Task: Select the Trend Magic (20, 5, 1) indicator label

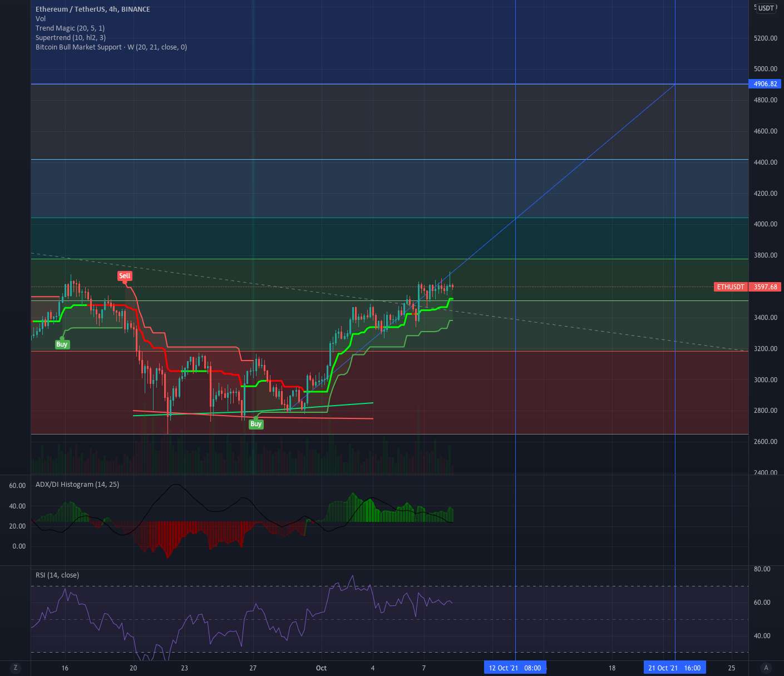Action: [70, 28]
